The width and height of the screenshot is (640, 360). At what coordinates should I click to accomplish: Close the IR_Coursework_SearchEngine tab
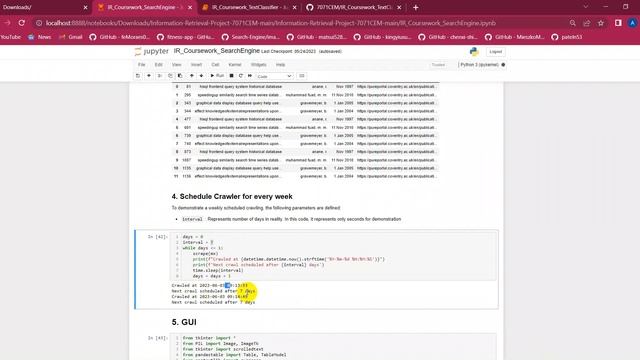coord(190,7)
